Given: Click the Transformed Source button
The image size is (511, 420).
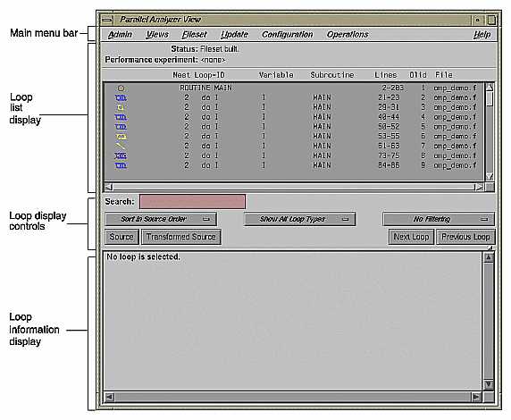Looking at the screenshot, I should [180, 237].
